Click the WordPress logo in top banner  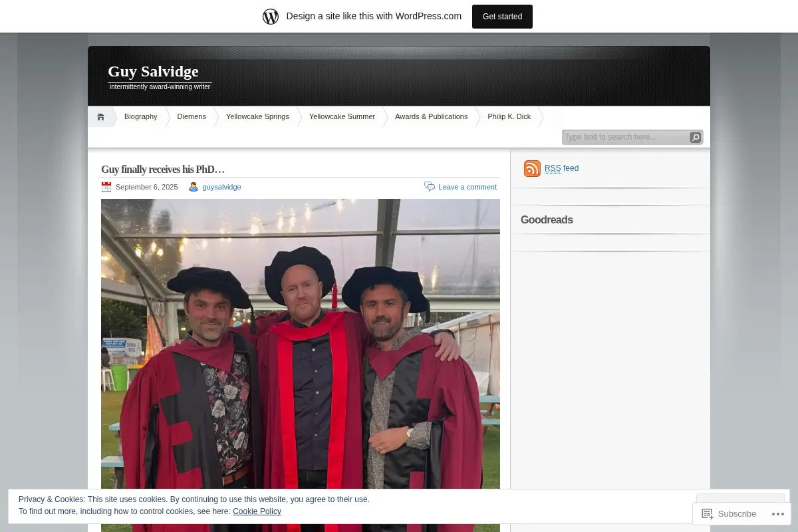coord(271,17)
